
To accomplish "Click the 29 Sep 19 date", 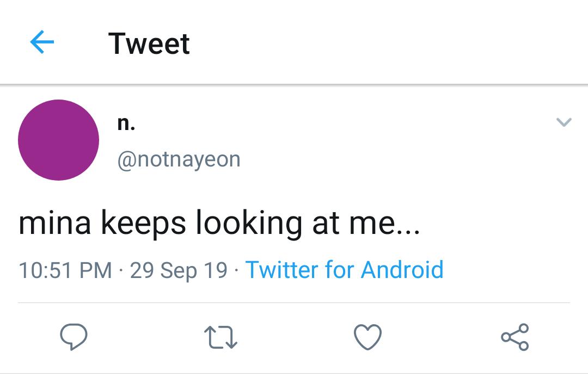I will pos(179,270).
